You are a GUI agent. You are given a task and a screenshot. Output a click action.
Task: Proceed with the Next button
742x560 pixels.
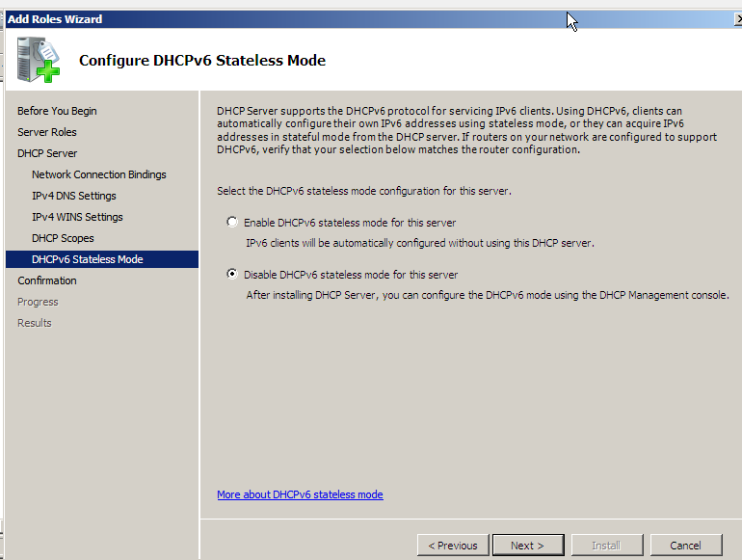[x=528, y=546]
